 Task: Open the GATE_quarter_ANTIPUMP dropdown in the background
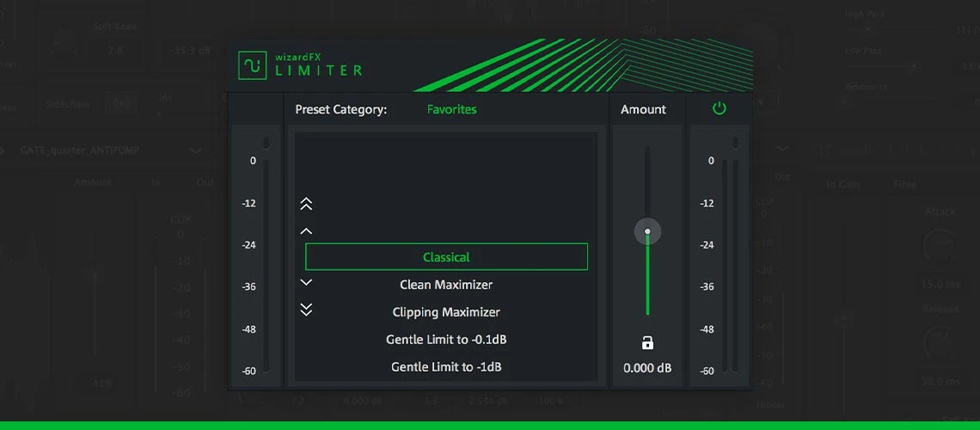point(196,150)
